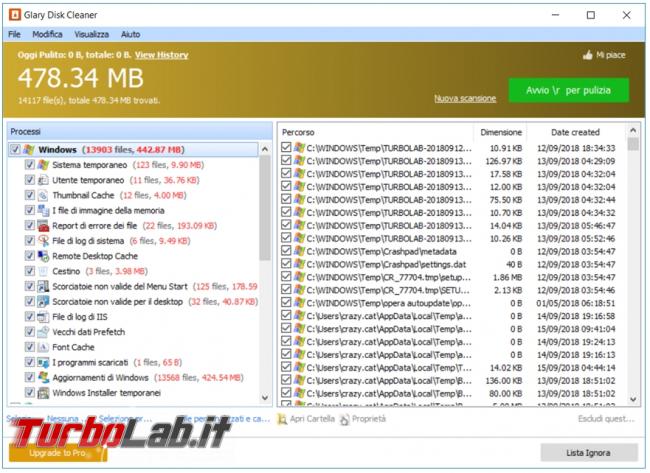Click the I programmi scaricati icon
Viewport: 650px width, 473px height.
pyautogui.click(x=43, y=362)
